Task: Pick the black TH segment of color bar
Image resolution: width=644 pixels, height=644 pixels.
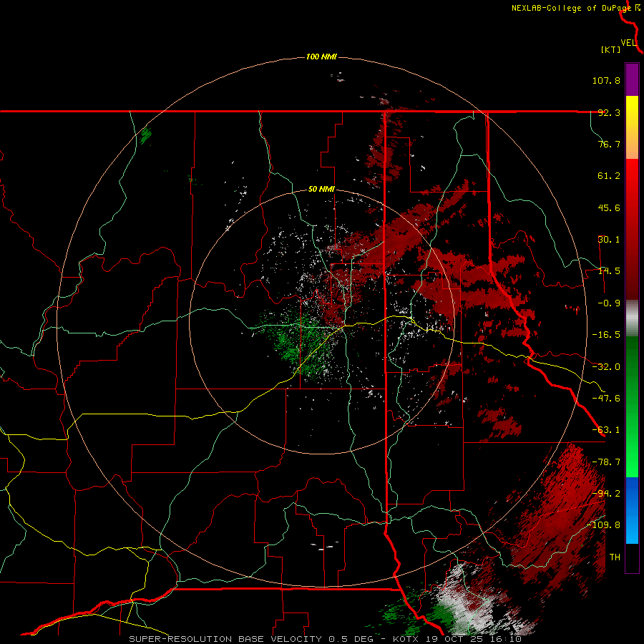Action: (x=632, y=558)
